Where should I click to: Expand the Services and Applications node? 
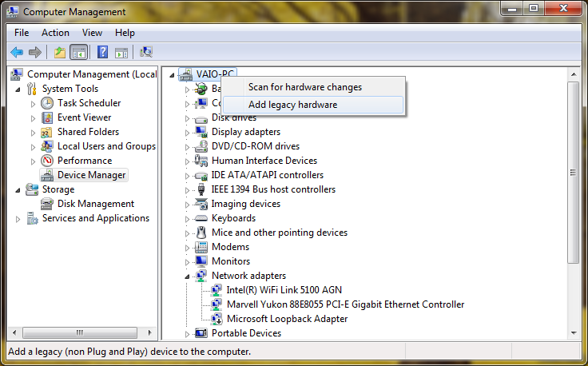(x=18, y=219)
